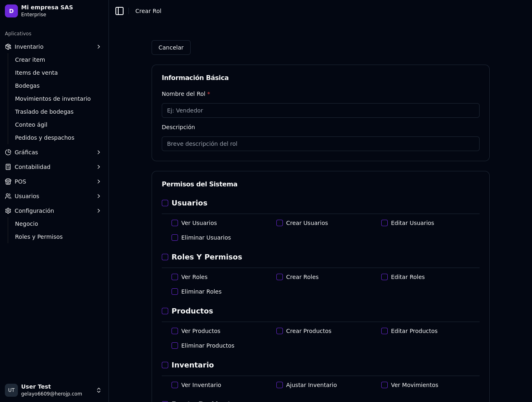The width and height of the screenshot is (532, 402).
Task: Collapse the Inventario section chevron
Action: (99, 47)
